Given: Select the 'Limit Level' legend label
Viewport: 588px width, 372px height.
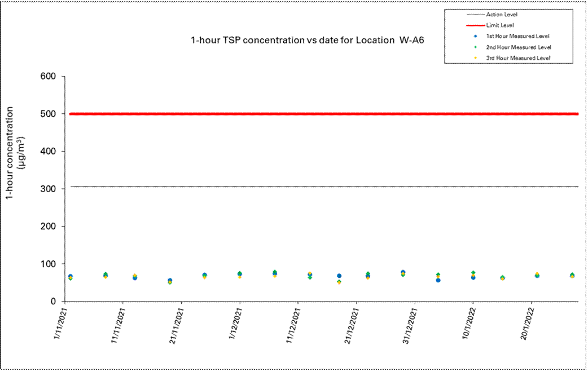Looking at the screenshot, I should [500, 25].
